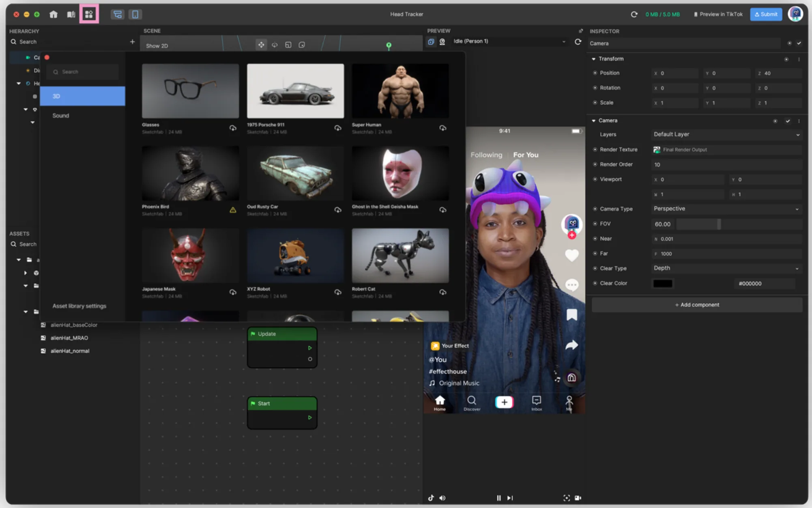Open the Asset Library grid icon
This screenshot has width=812, height=508.
click(89, 15)
